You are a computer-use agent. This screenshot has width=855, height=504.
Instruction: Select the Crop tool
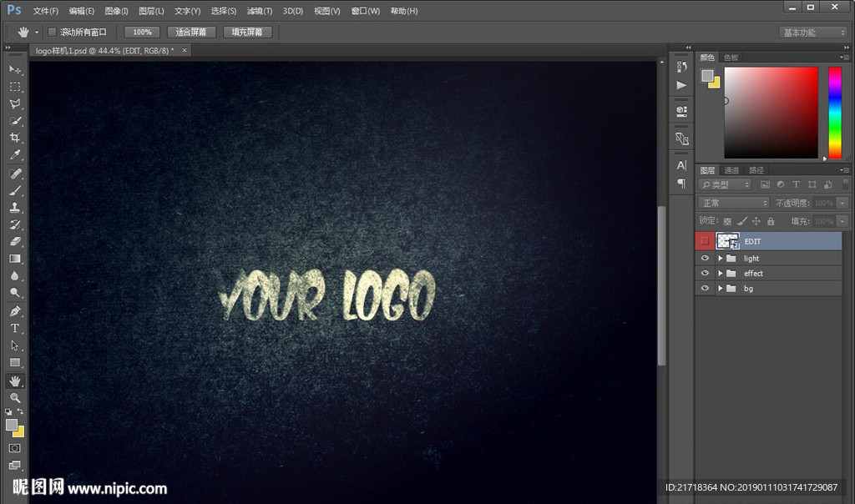pos(15,138)
